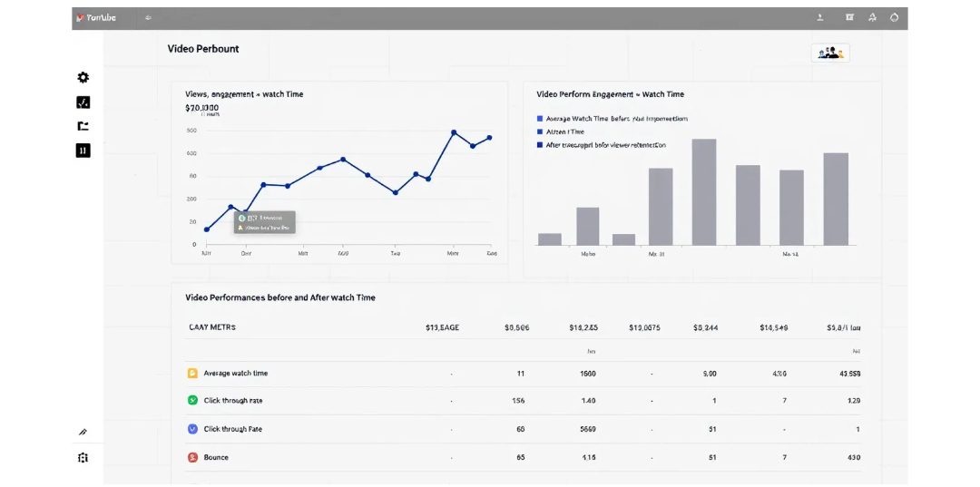Click the Bounce metric row label
The width and height of the screenshot is (980, 487).
pyautogui.click(x=216, y=458)
